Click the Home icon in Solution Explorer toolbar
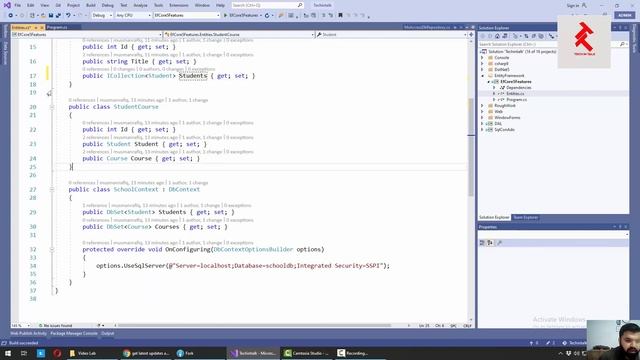The width and height of the screenshot is (640, 360). click(x=497, y=36)
